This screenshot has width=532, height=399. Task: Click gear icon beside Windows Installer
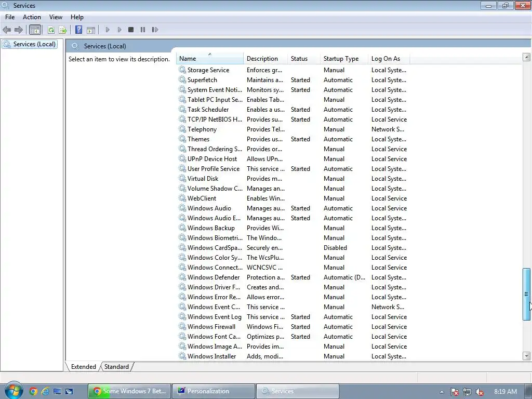pyautogui.click(x=182, y=356)
